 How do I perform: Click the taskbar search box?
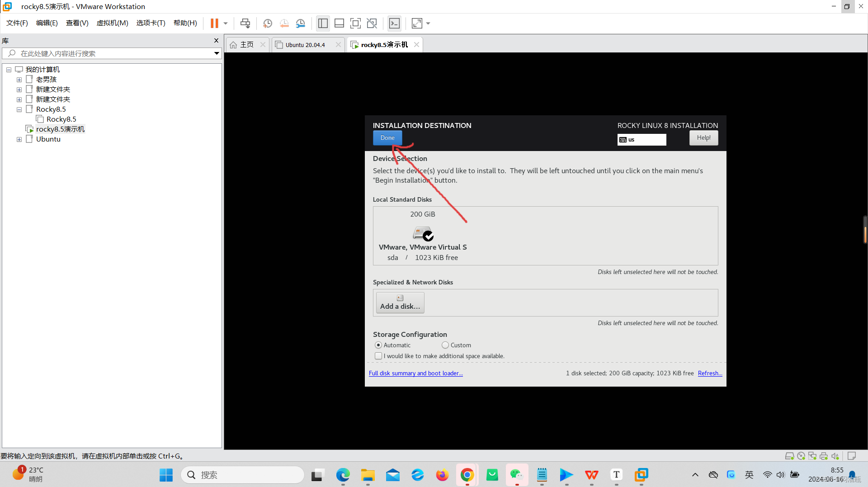[243, 475]
